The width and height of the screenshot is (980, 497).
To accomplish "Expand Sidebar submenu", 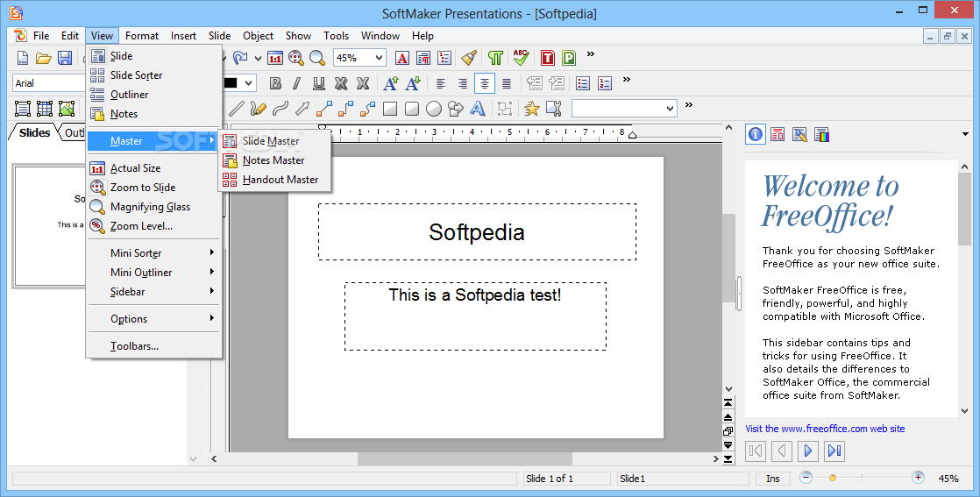I will click(x=153, y=291).
